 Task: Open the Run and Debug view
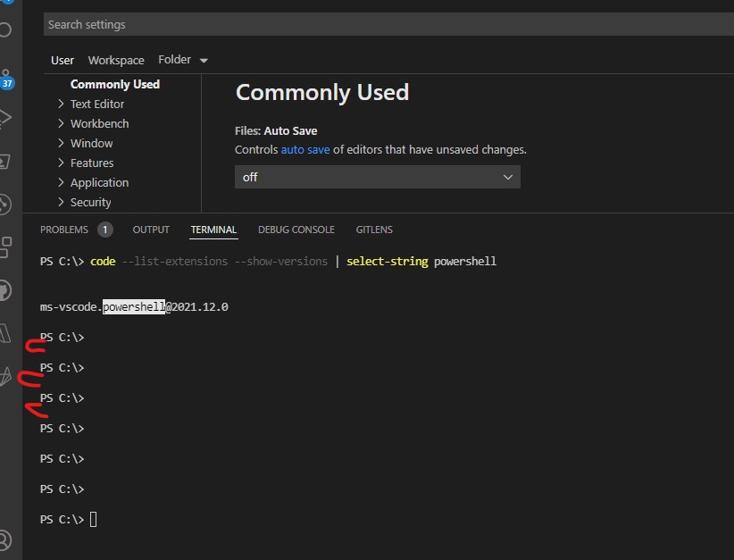tap(4, 114)
